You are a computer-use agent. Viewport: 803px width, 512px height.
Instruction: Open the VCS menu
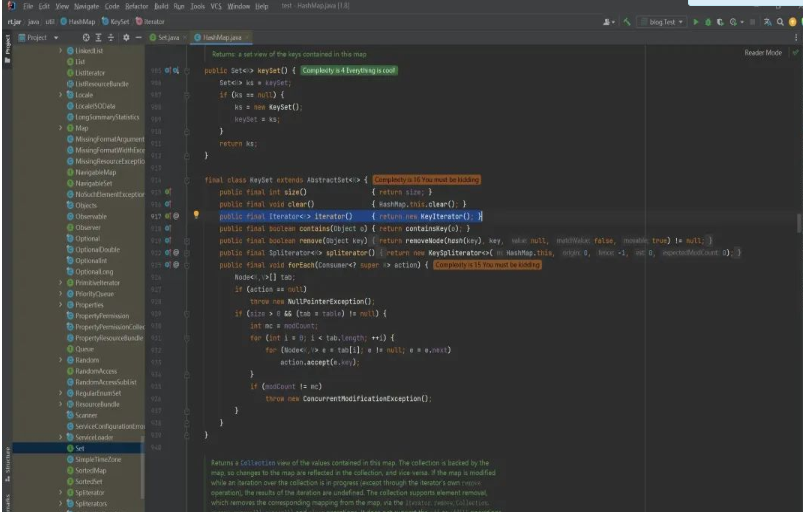216,6
